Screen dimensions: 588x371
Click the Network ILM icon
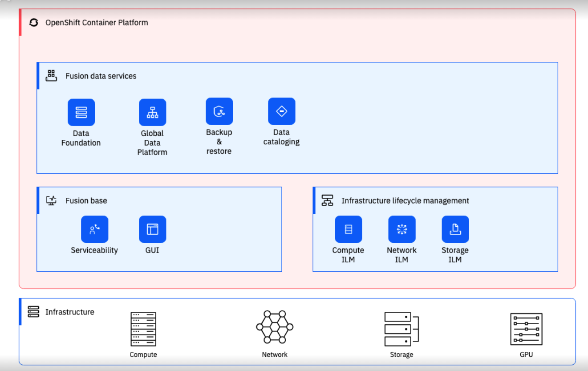401,229
